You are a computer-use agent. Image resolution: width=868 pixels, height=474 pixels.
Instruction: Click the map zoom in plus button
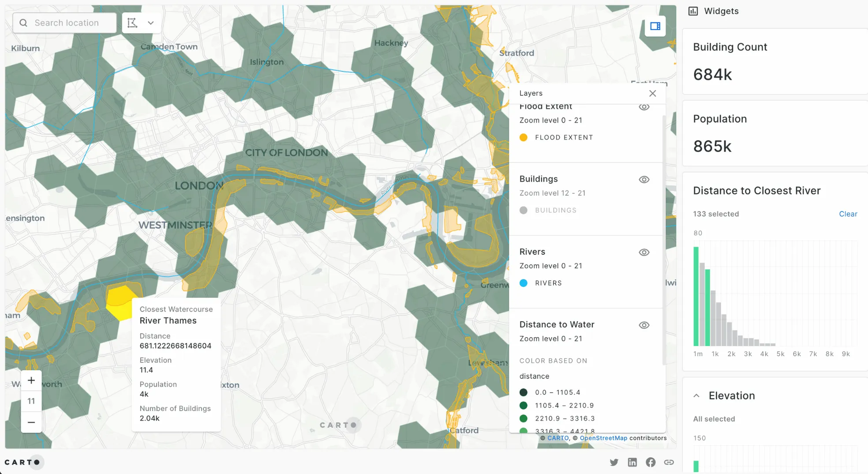pyautogui.click(x=31, y=380)
